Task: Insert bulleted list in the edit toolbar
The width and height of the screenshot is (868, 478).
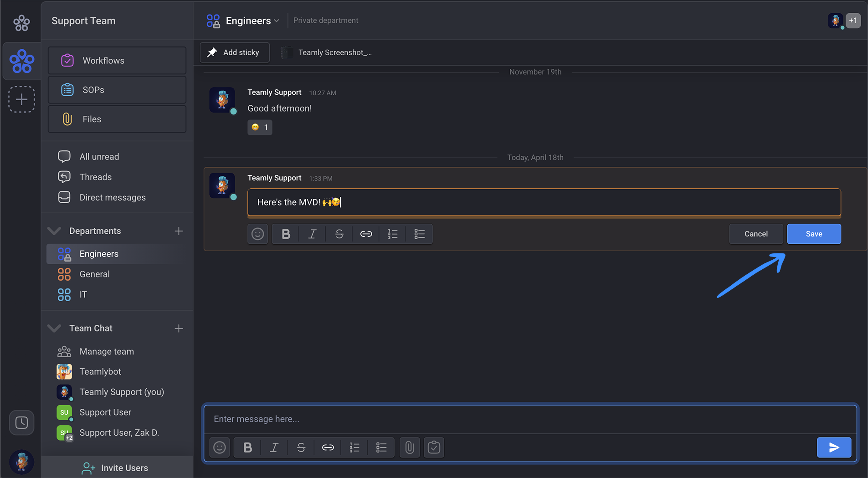Action: (x=420, y=234)
